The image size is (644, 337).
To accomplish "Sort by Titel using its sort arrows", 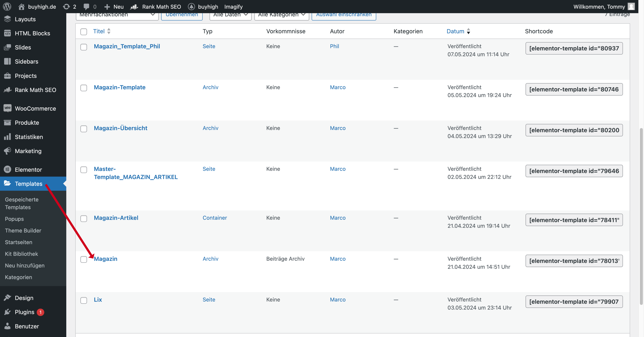I will click(109, 31).
